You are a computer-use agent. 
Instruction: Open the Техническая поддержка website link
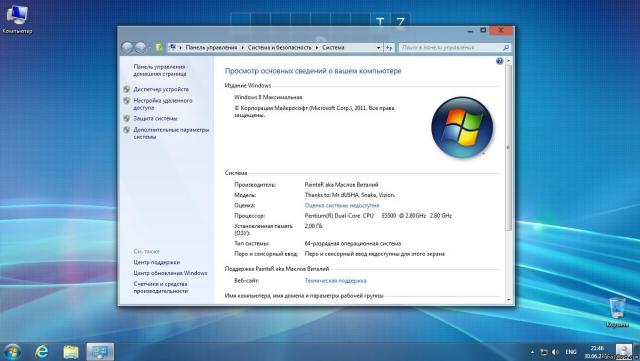point(336,281)
